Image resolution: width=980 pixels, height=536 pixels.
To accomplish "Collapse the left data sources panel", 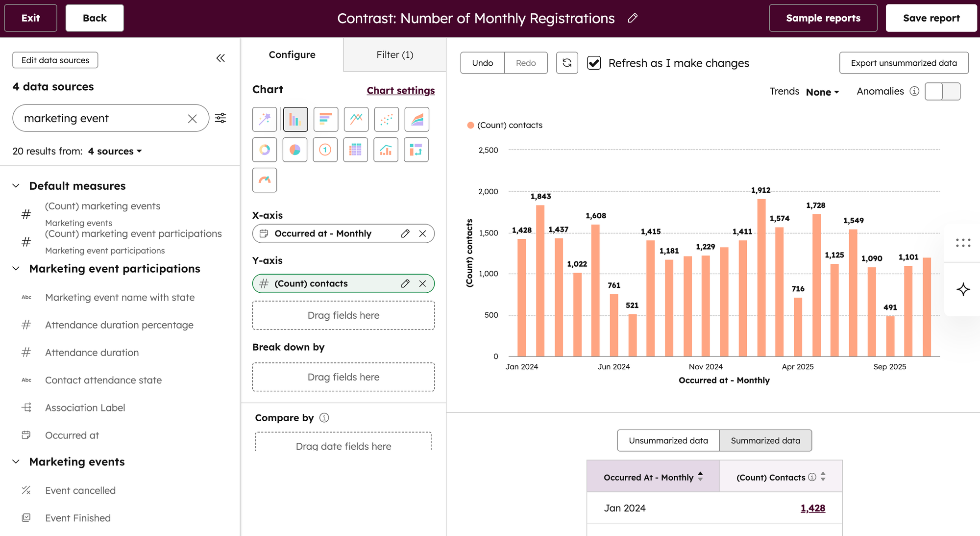I will click(x=220, y=58).
